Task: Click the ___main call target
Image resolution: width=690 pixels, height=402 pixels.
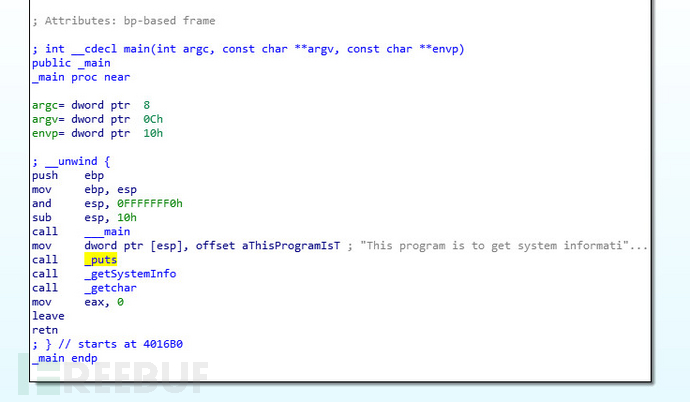Action: point(107,231)
